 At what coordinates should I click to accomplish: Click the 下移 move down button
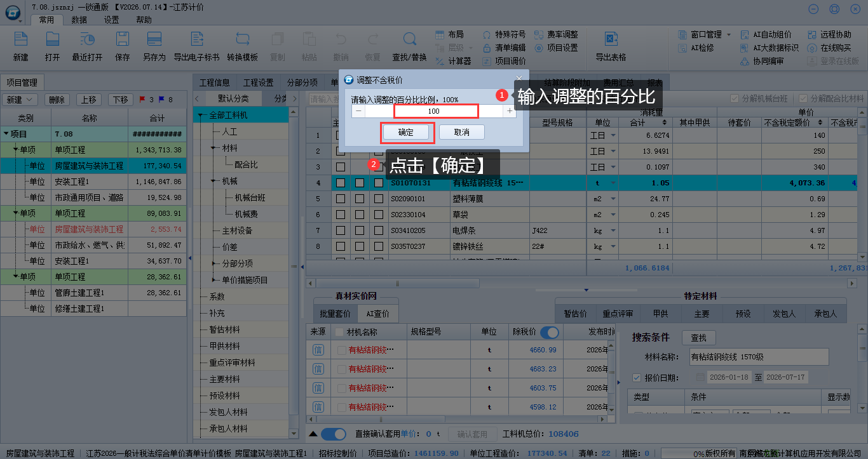coord(120,100)
